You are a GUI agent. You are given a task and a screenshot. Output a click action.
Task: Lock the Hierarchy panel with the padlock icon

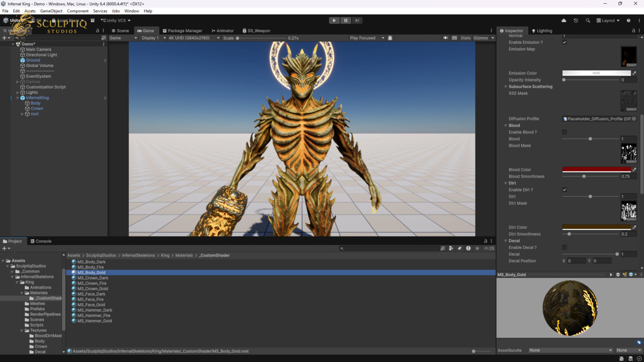[97, 31]
